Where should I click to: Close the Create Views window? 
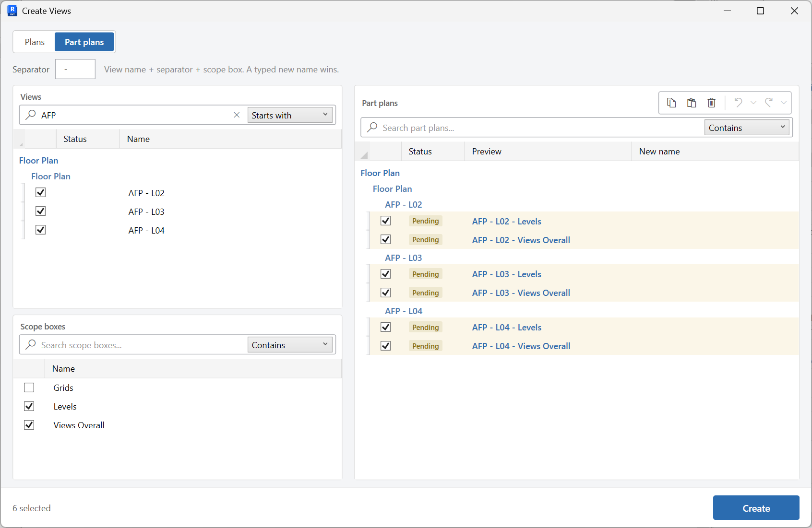794,11
